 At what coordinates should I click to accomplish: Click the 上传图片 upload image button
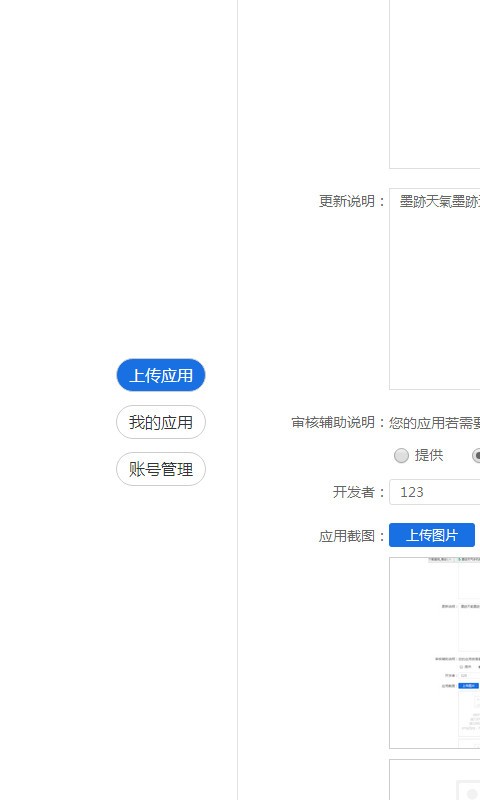click(x=432, y=535)
